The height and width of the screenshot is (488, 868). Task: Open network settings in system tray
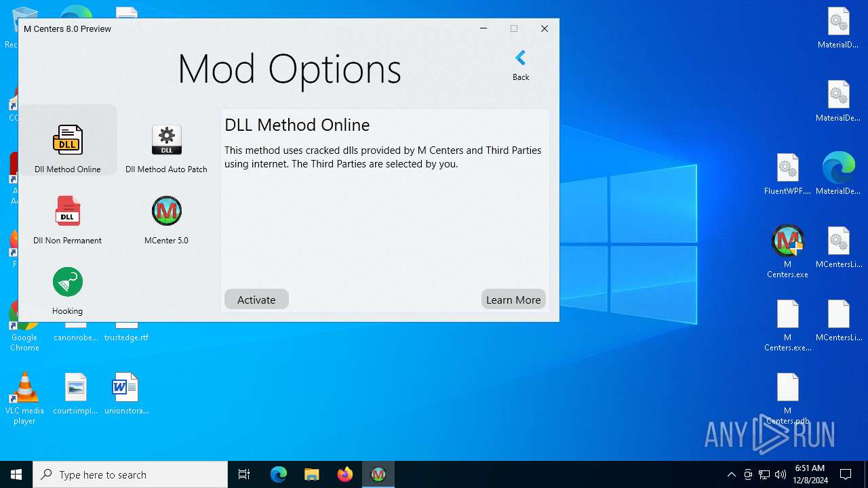tap(764, 474)
